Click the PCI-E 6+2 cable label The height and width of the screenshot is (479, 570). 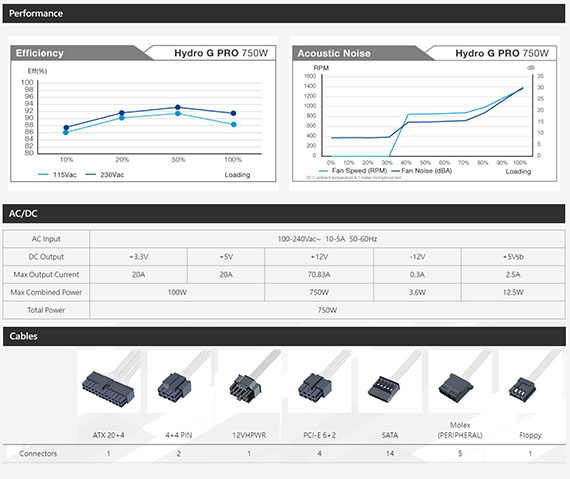(320, 435)
